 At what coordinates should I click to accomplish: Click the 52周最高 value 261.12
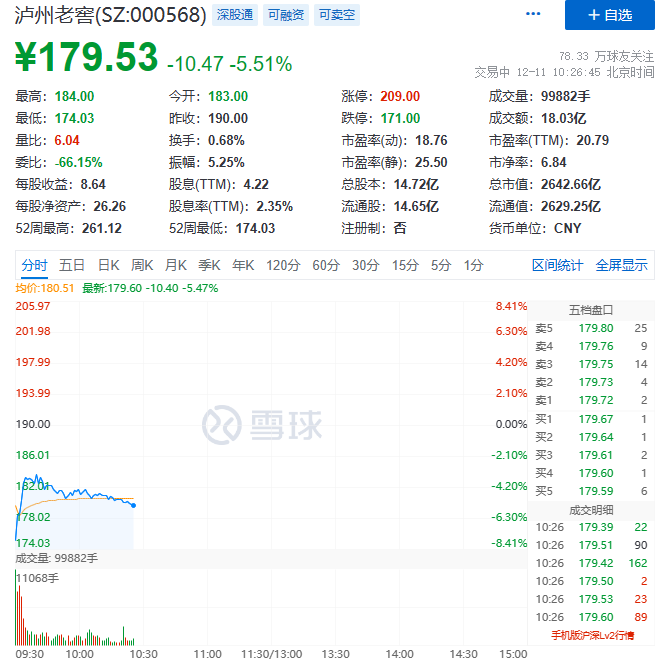pyautogui.click(x=102, y=228)
